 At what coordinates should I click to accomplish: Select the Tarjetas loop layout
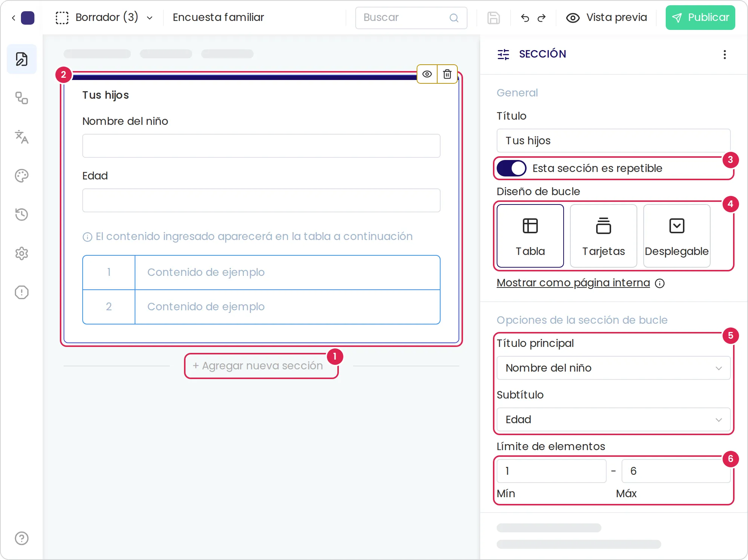604,236
